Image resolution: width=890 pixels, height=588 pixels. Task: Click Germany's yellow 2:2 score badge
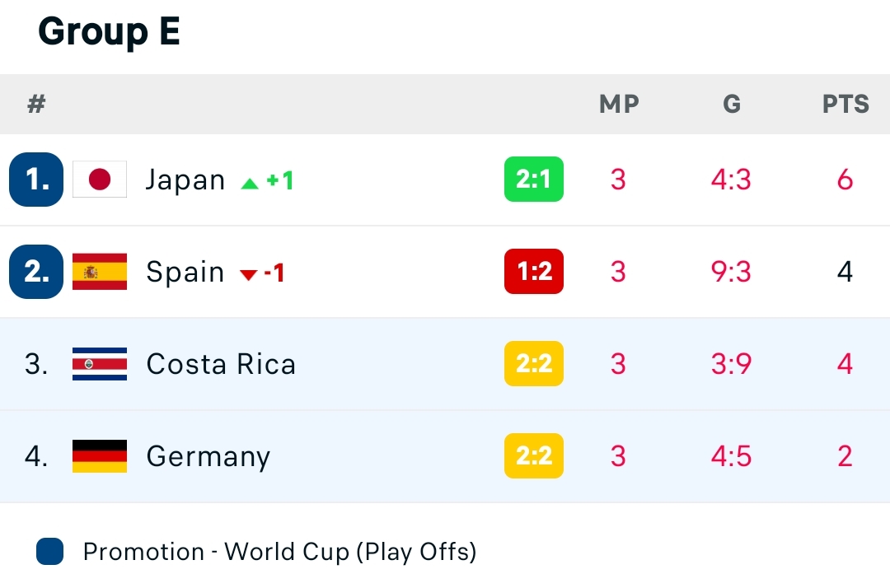click(x=533, y=456)
